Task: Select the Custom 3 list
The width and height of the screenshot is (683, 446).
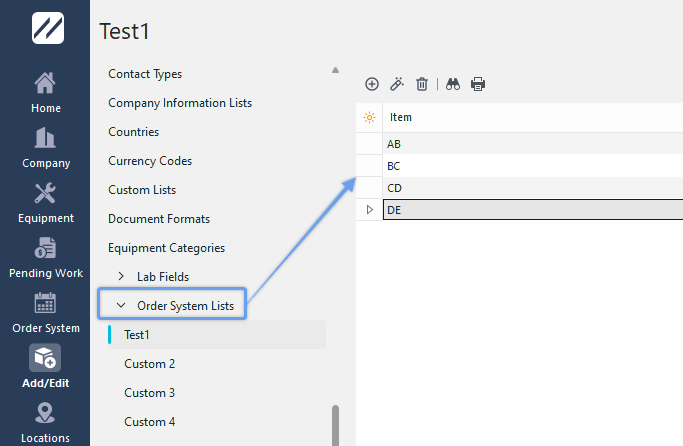Action: (149, 393)
